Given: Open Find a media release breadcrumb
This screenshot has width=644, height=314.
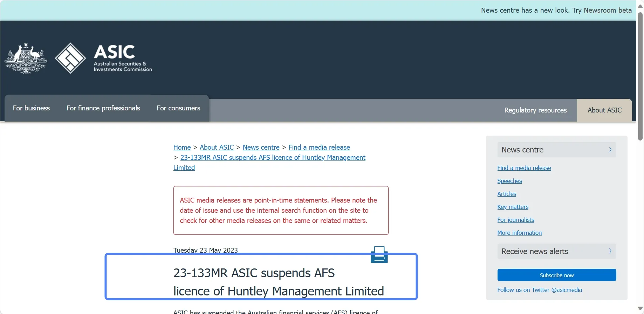Looking at the screenshot, I should tap(319, 147).
